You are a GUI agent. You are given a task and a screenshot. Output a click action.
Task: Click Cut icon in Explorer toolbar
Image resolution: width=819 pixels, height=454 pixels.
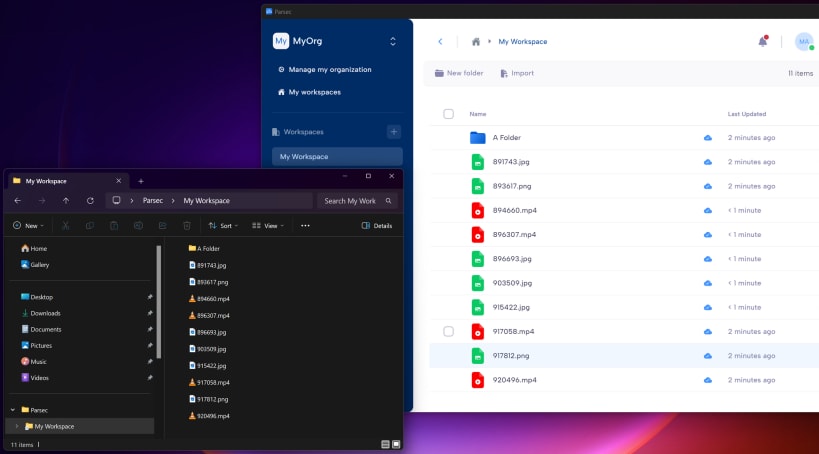[65, 226]
